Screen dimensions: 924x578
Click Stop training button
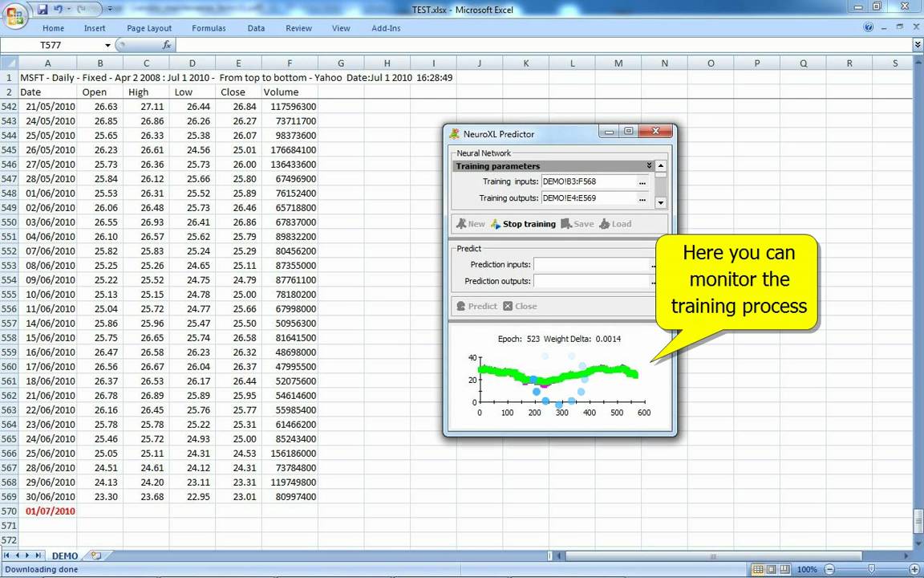[523, 224]
